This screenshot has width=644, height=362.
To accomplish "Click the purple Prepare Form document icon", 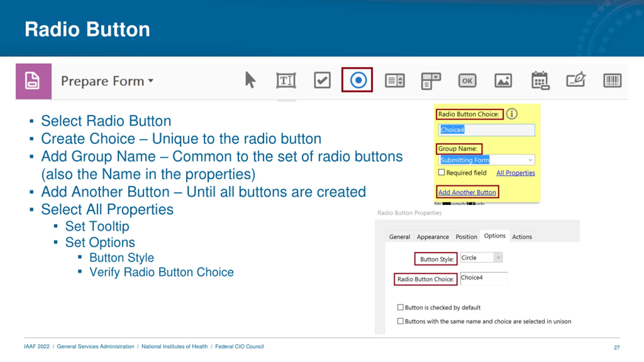I will click(x=33, y=81).
